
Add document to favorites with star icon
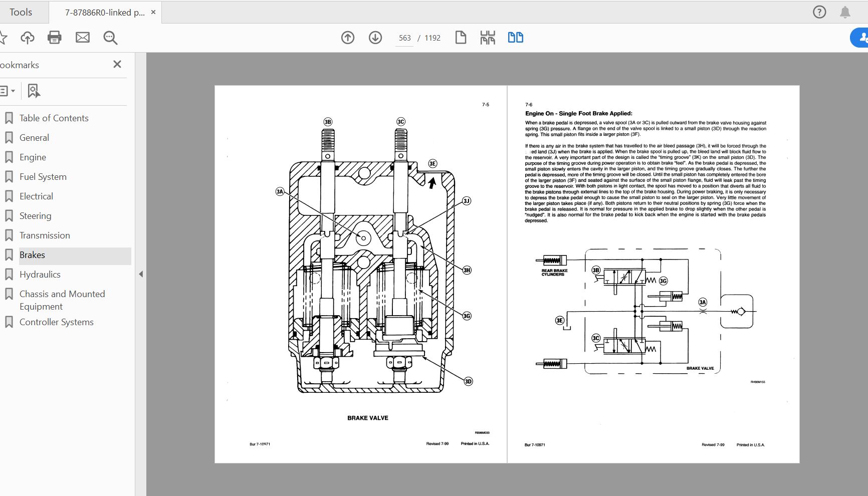(x=4, y=38)
